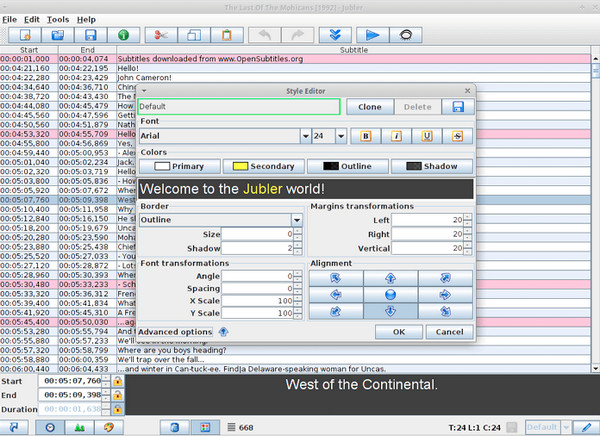
Task: Open the Edit menu
Action: 32,20
